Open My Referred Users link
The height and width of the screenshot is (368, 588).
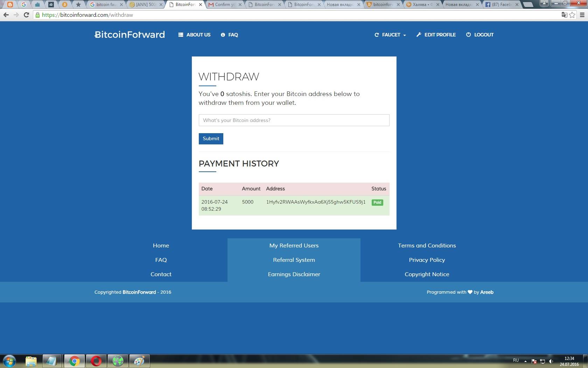(x=294, y=245)
